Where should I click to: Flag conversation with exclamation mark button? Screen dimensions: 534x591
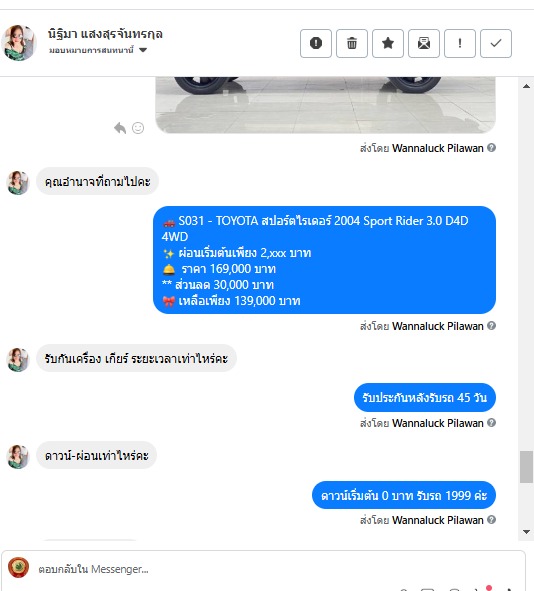460,43
